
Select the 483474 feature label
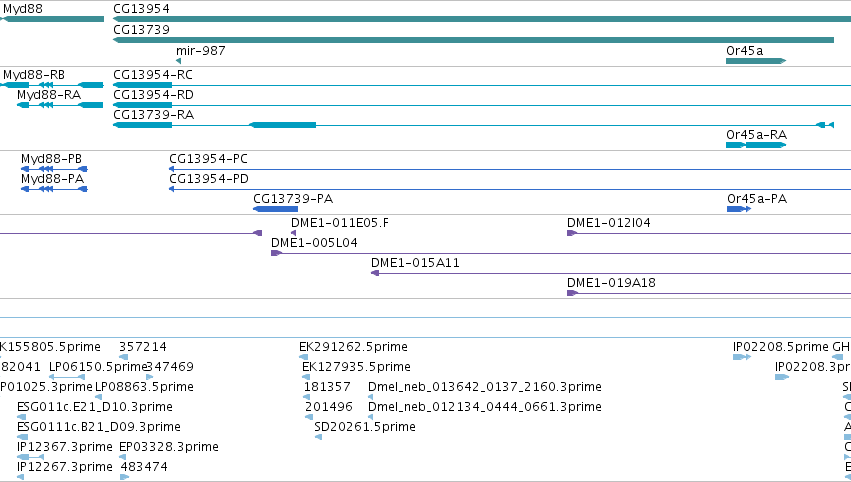(x=144, y=467)
